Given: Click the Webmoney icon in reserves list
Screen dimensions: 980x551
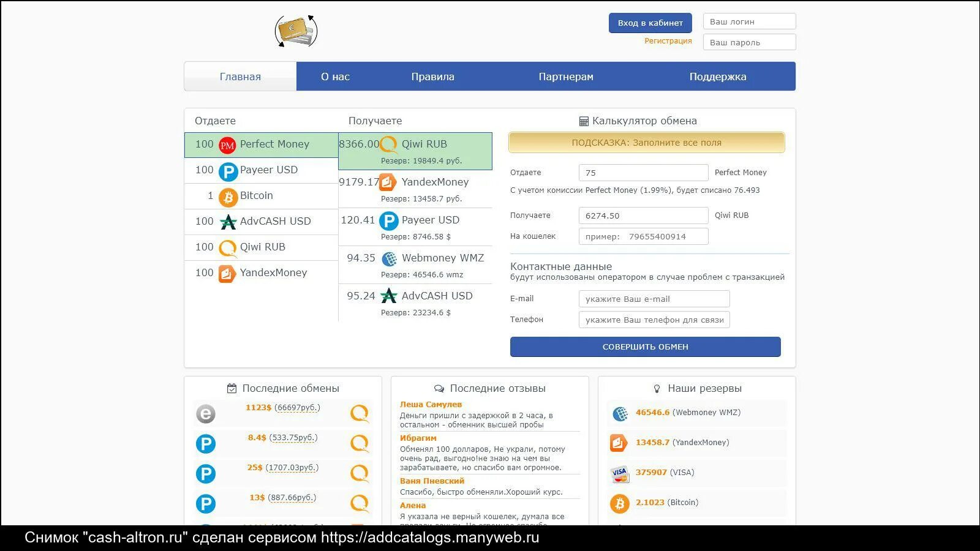Looking at the screenshot, I should point(620,414).
